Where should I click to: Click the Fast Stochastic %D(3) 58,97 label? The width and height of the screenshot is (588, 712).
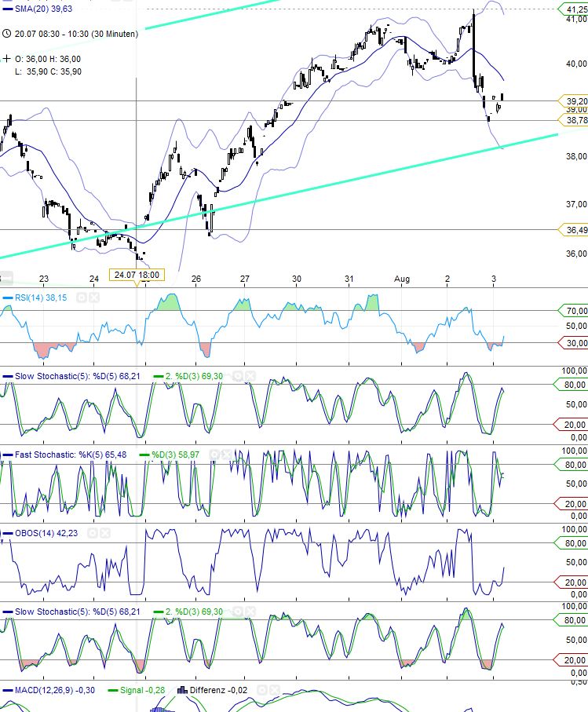coord(175,455)
